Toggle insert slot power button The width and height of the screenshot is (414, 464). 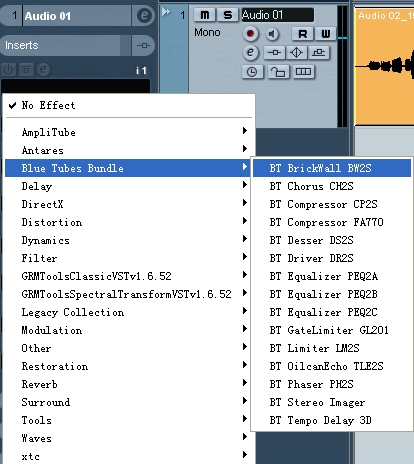pyautogui.click(x=8, y=70)
